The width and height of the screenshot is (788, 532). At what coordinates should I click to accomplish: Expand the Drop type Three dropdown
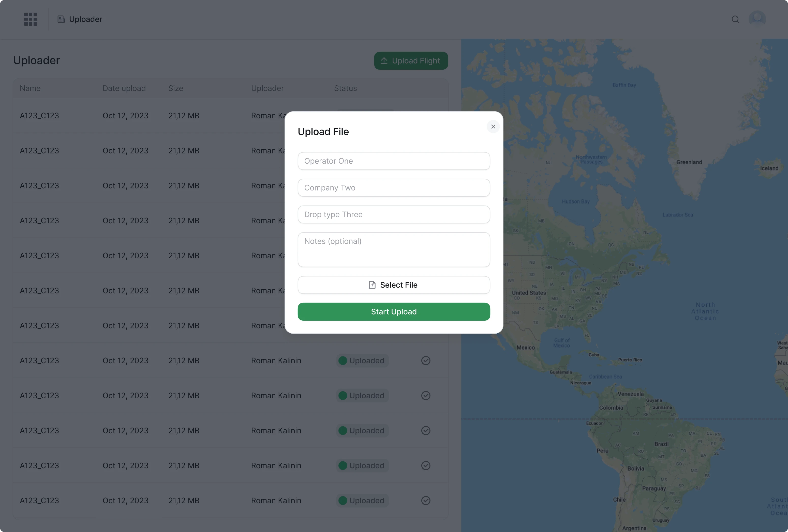(x=393, y=214)
